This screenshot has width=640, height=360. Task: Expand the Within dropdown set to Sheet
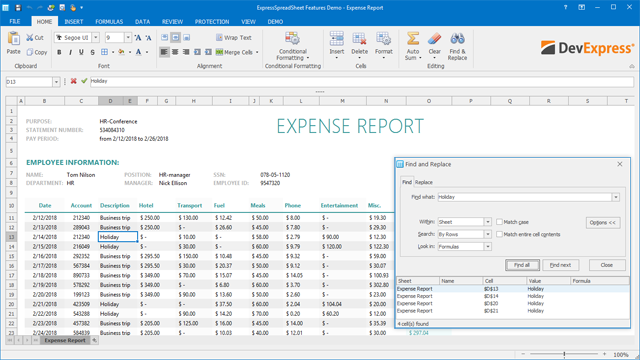pyautogui.click(x=487, y=222)
